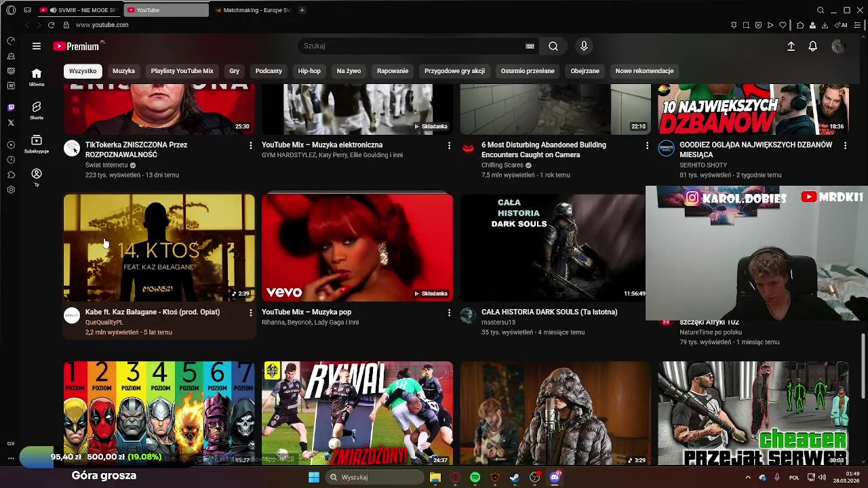Open options for YouTube Mix Muzyka elektroniczna
The height and width of the screenshot is (488, 868).
tap(449, 145)
